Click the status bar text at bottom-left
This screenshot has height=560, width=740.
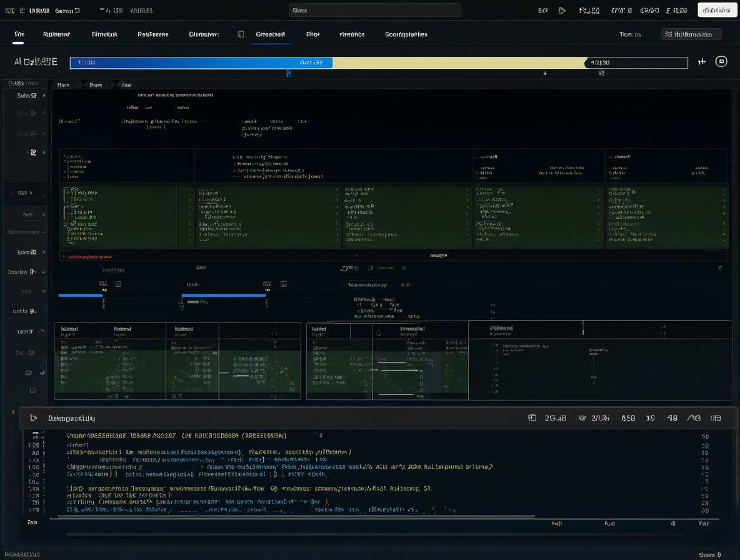(22, 555)
